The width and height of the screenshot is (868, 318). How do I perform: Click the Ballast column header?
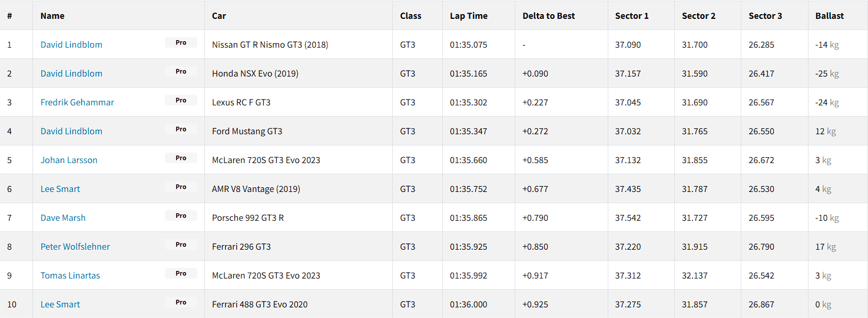tap(829, 16)
